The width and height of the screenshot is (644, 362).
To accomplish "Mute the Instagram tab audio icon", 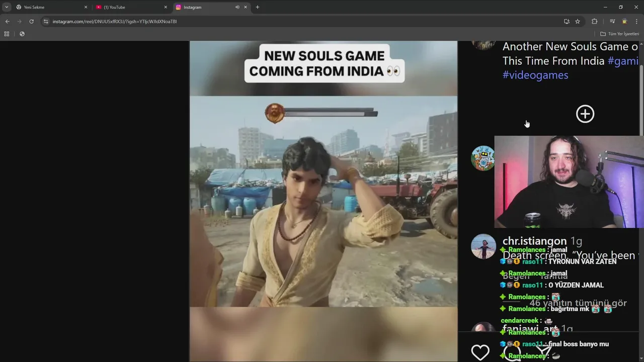I will [237, 7].
